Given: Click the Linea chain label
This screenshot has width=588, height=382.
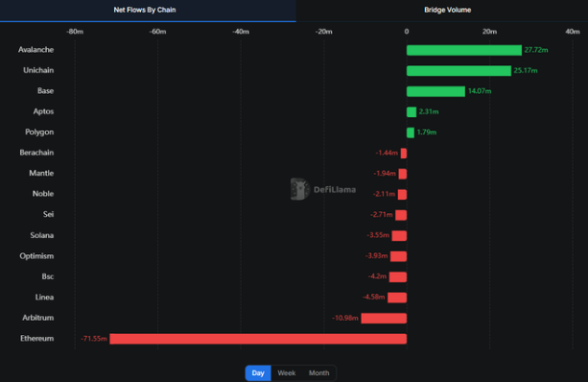Looking at the screenshot, I should (44, 298).
